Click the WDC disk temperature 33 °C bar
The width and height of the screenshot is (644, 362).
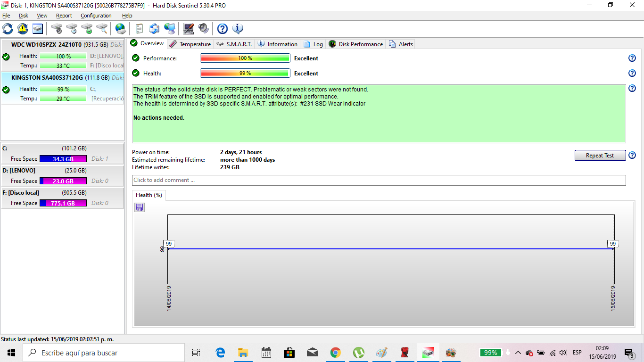click(x=63, y=66)
